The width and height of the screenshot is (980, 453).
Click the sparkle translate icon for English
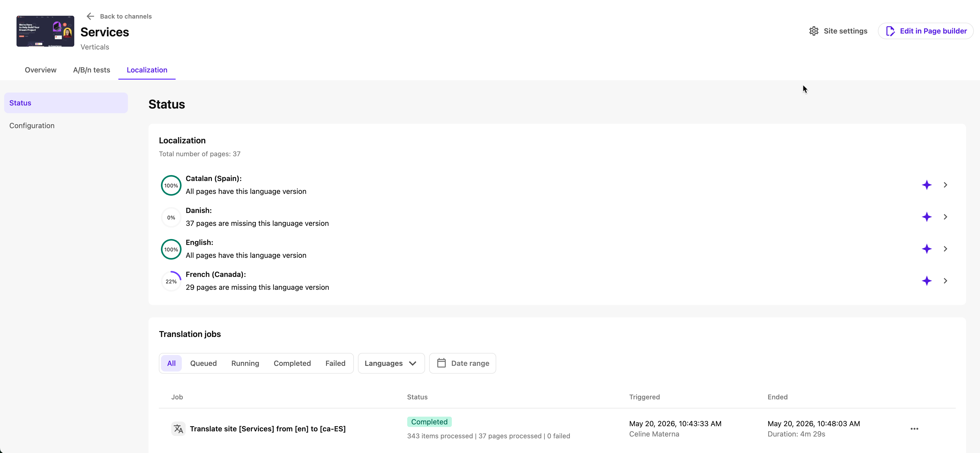coord(927,249)
